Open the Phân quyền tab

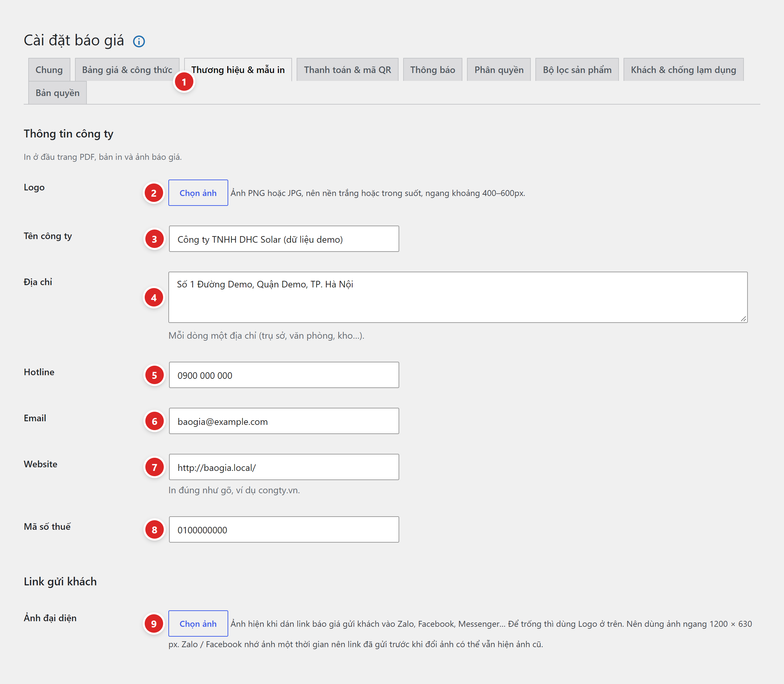pos(499,70)
